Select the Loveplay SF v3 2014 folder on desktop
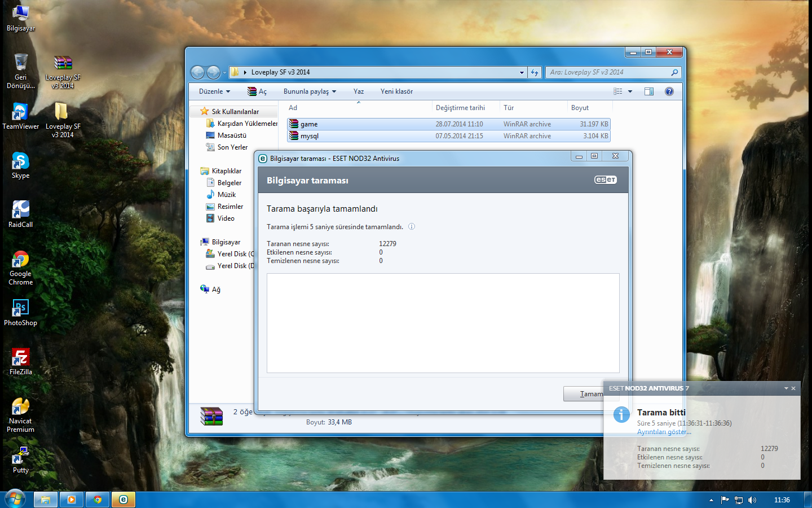The image size is (812, 508). click(63, 120)
